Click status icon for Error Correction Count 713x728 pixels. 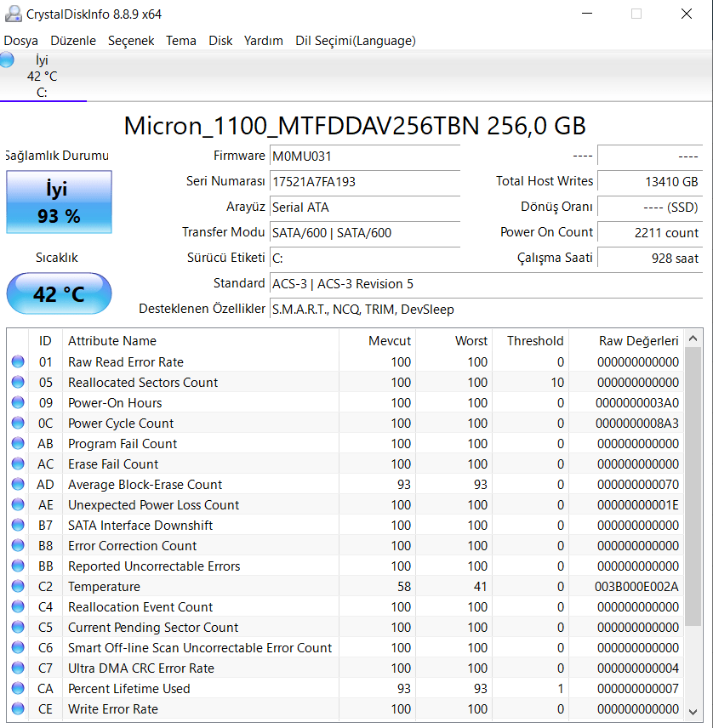[x=18, y=545]
